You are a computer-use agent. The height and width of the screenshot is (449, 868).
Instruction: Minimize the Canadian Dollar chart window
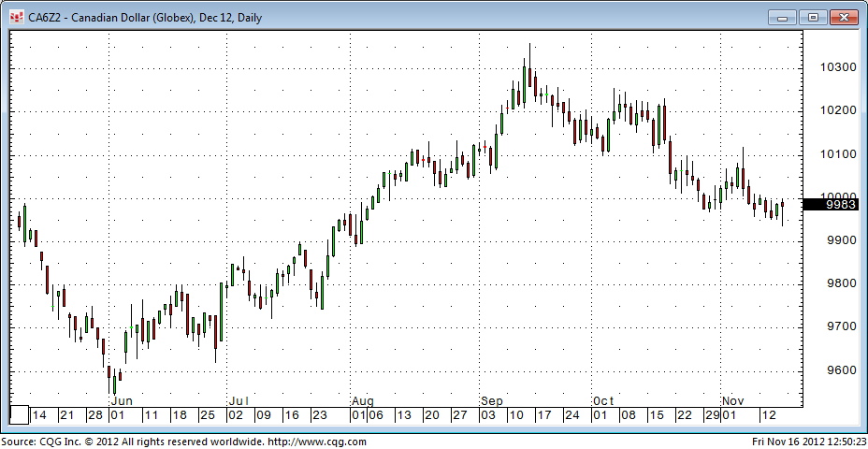click(x=782, y=17)
